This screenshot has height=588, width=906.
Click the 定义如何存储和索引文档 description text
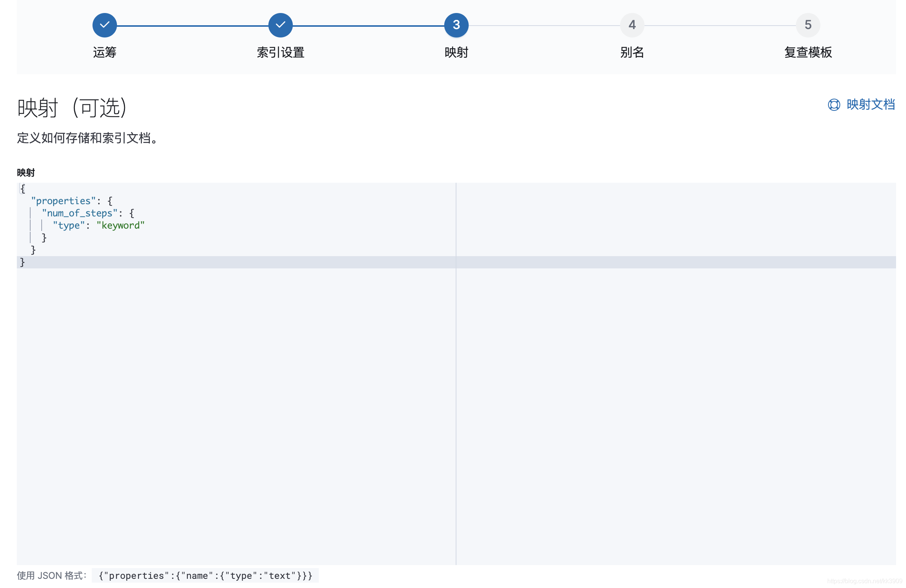pyautogui.click(x=87, y=138)
